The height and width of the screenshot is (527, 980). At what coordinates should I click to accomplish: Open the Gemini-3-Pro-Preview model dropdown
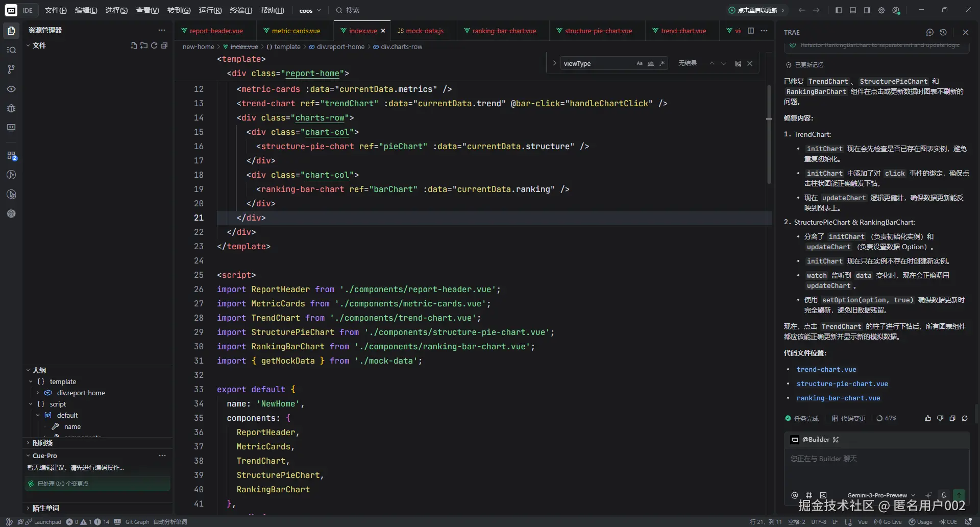pyautogui.click(x=881, y=495)
